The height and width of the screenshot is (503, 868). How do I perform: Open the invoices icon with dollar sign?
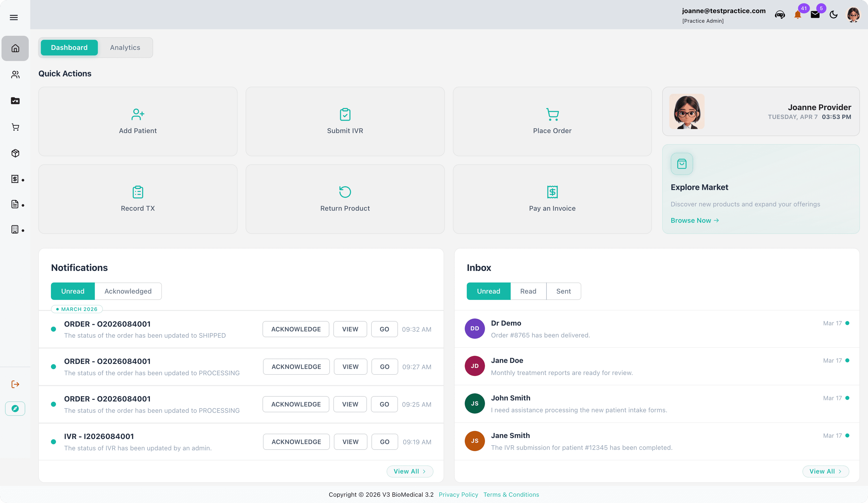click(x=15, y=179)
